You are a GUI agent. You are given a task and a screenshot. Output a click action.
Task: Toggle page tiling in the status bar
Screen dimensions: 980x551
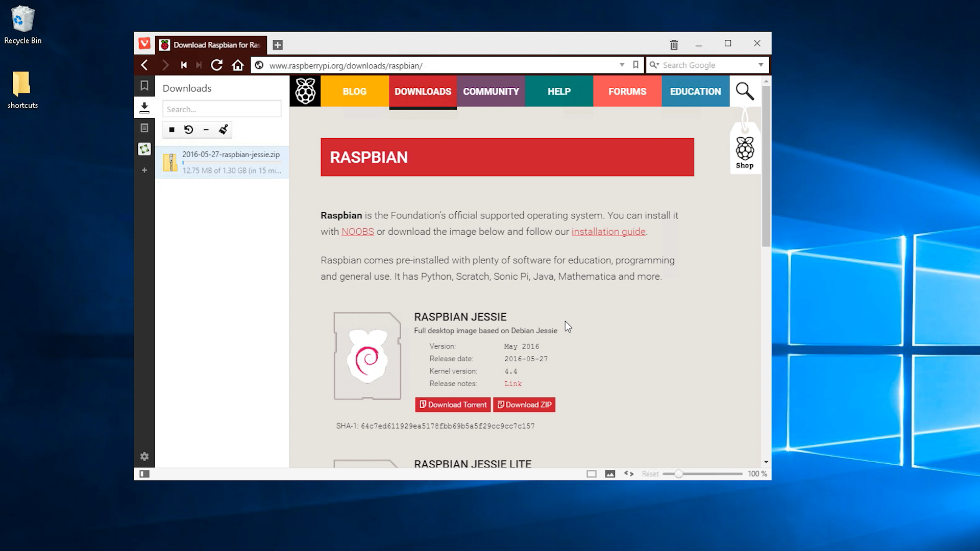click(592, 474)
